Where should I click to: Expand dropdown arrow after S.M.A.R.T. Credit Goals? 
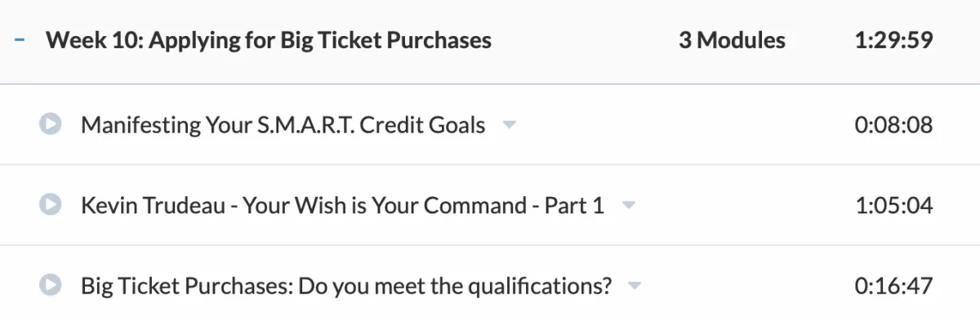(x=509, y=126)
